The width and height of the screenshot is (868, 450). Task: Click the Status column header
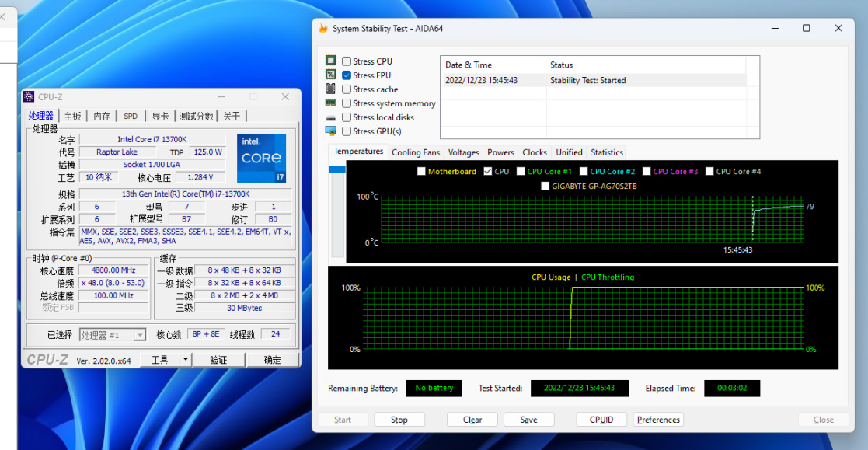tap(646, 65)
